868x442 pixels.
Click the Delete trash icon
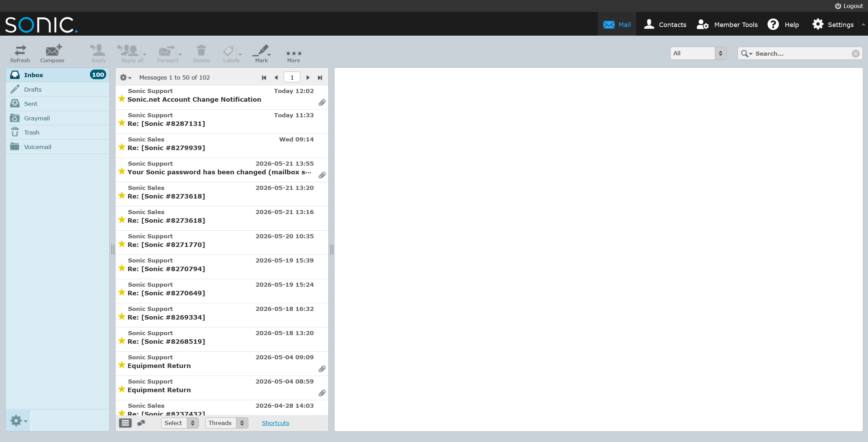point(201,54)
